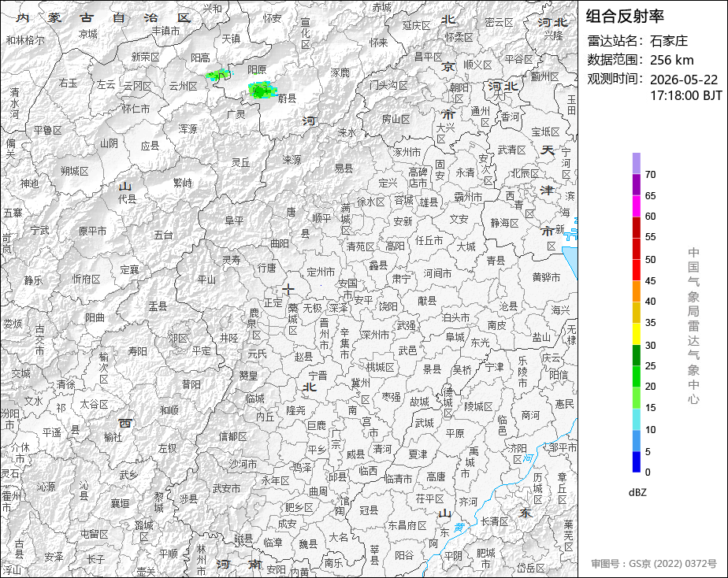Image resolution: width=728 pixels, height=578 pixels.
Task: Click the 曲阳 county label
Action: [280, 243]
